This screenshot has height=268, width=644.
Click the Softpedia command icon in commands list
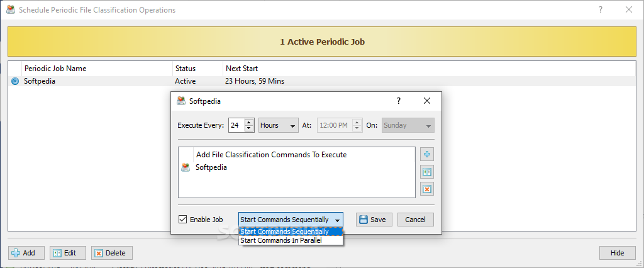pos(186,167)
